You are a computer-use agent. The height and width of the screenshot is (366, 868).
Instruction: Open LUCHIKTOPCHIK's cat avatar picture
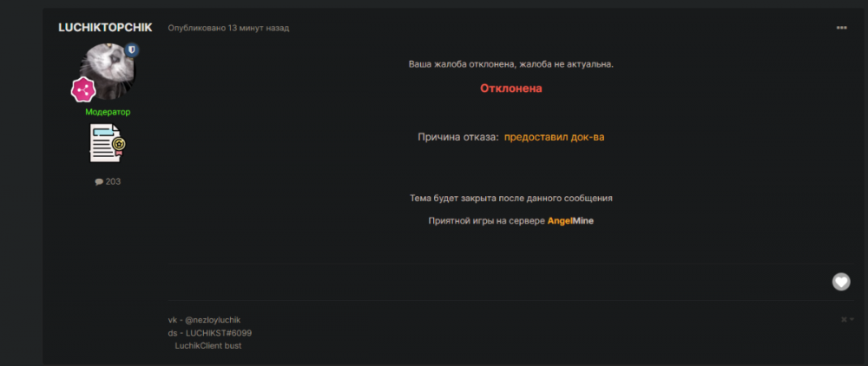[x=107, y=71]
